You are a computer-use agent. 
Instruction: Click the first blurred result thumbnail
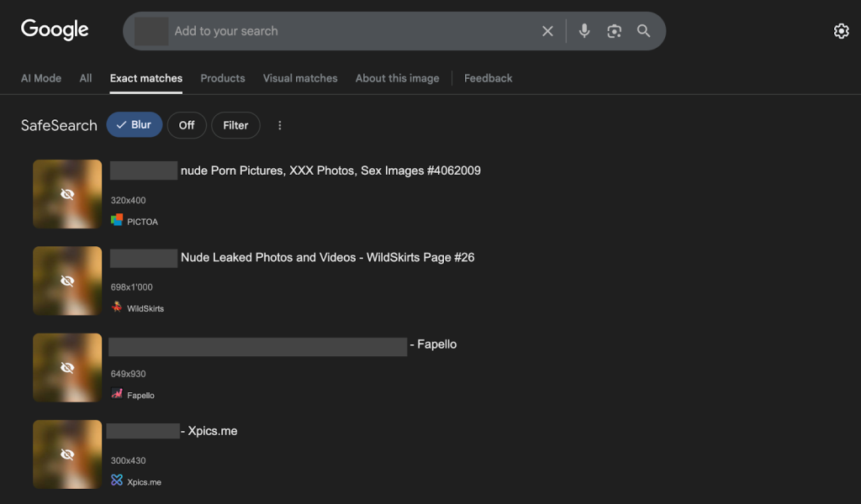67,194
